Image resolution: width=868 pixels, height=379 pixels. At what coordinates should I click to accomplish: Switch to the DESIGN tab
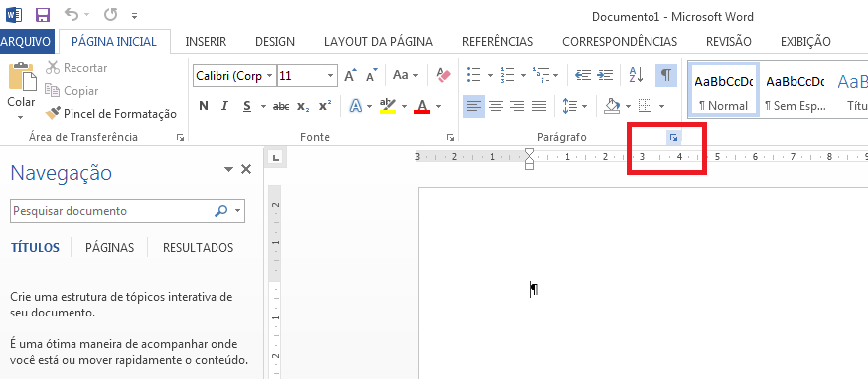click(274, 42)
